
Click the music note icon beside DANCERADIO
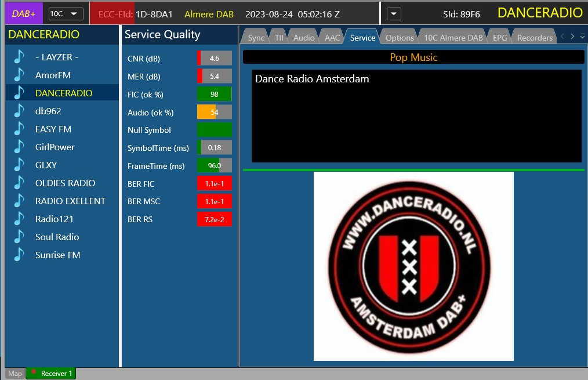click(19, 93)
